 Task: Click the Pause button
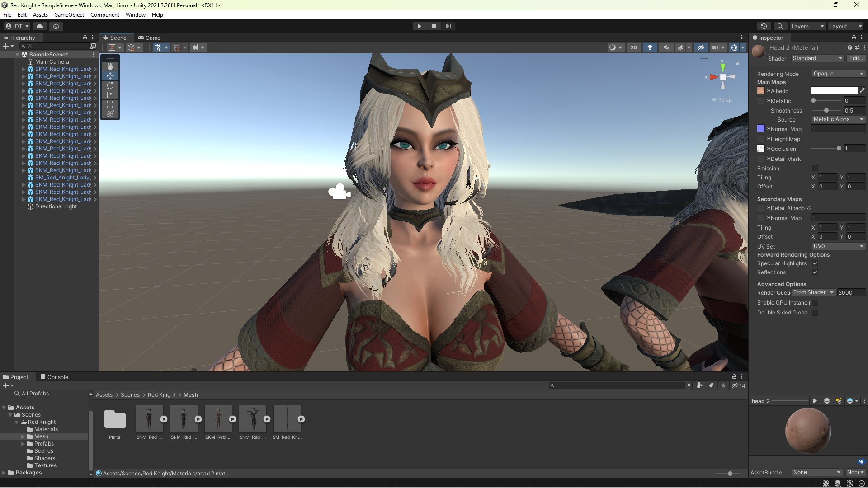(x=434, y=26)
